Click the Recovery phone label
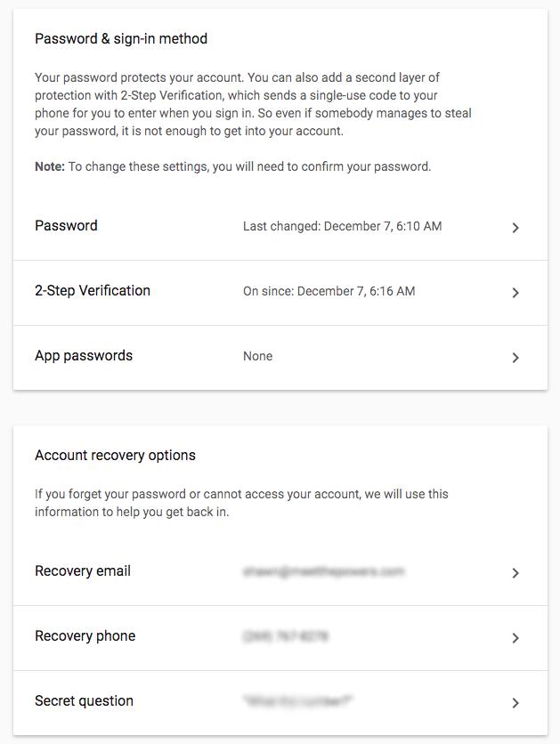Viewport: 560px width, 744px height. click(85, 636)
